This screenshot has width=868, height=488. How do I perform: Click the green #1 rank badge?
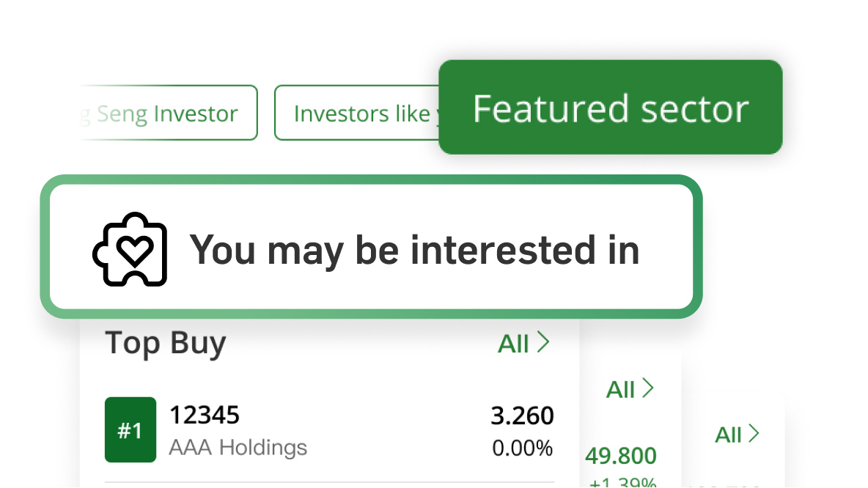pyautogui.click(x=130, y=430)
